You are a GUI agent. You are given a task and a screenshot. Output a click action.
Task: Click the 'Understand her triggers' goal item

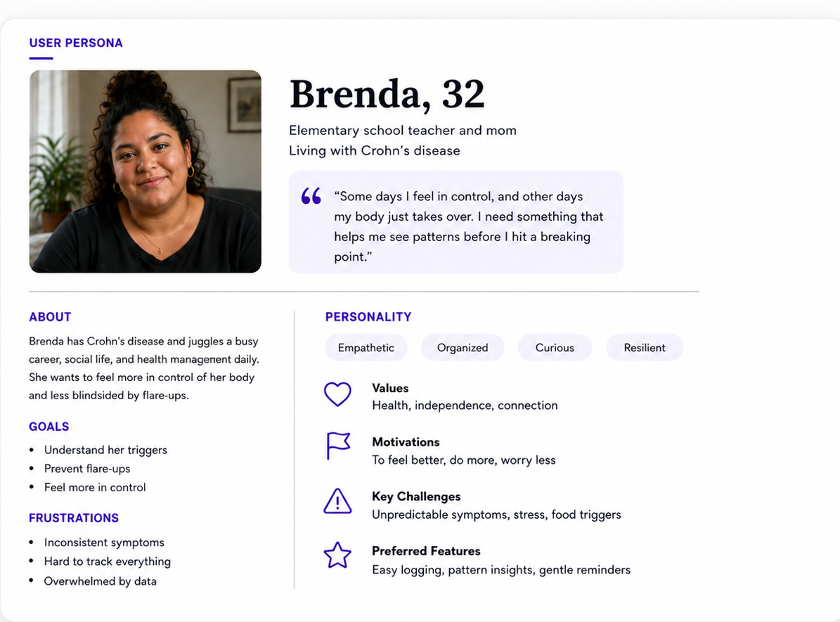pos(105,450)
